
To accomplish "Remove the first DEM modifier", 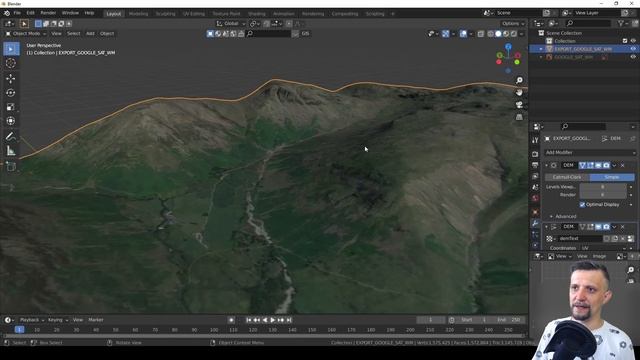I will click(x=622, y=165).
